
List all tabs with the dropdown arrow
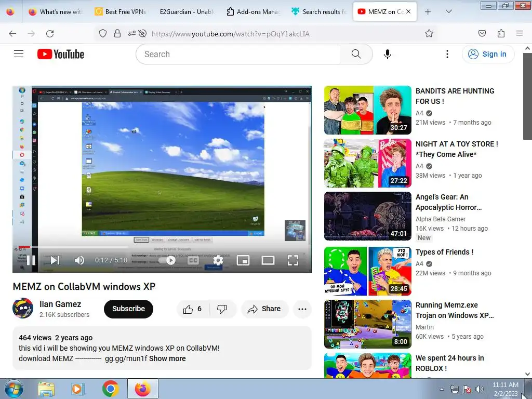point(448,11)
